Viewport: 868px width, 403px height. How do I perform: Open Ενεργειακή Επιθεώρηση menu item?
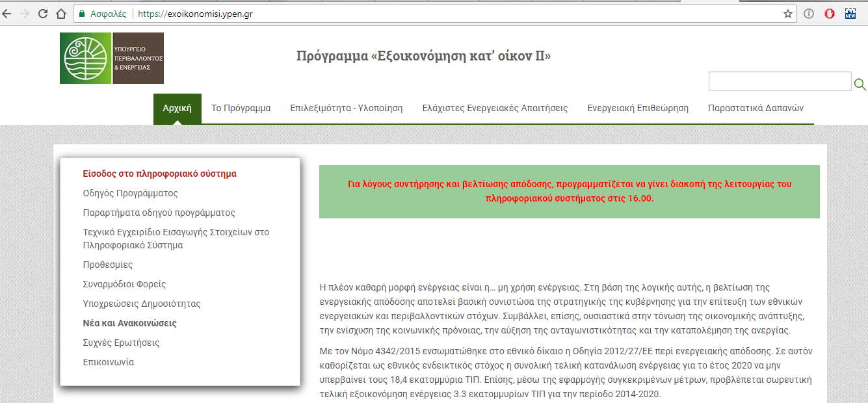click(638, 109)
